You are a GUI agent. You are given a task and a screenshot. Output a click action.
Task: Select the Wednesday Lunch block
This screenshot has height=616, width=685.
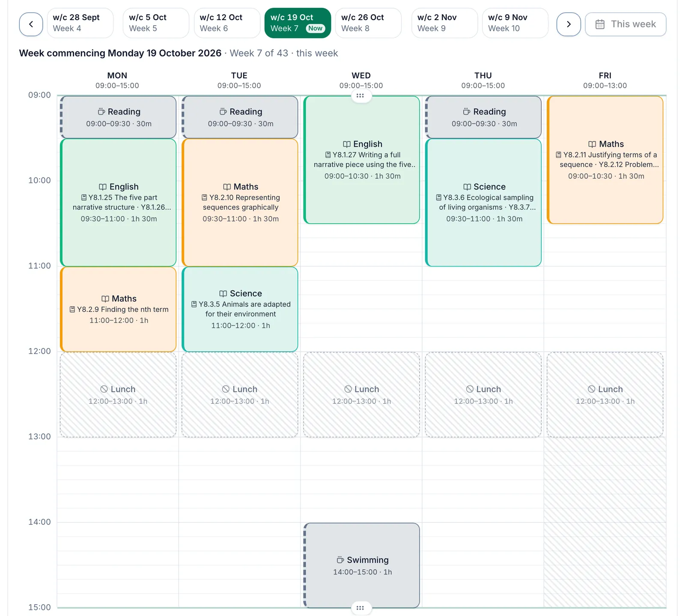click(361, 395)
